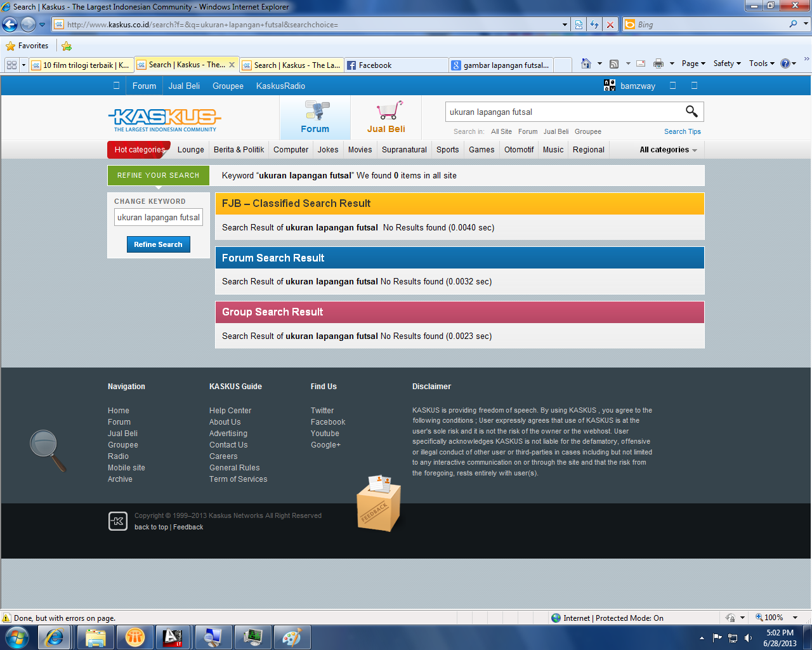Select the Otomotif category
The height and width of the screenshot is (650, 812).
click(519, 150)
